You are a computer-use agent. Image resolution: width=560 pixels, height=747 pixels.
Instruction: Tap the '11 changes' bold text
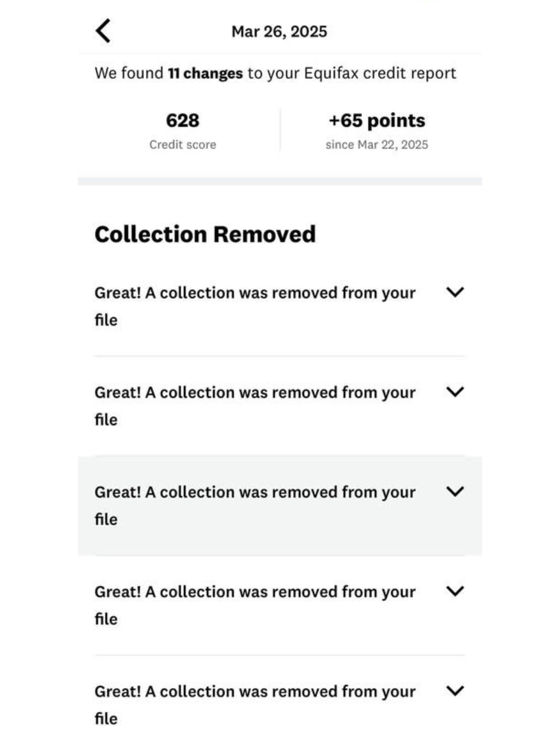click(x=205, y=73)
